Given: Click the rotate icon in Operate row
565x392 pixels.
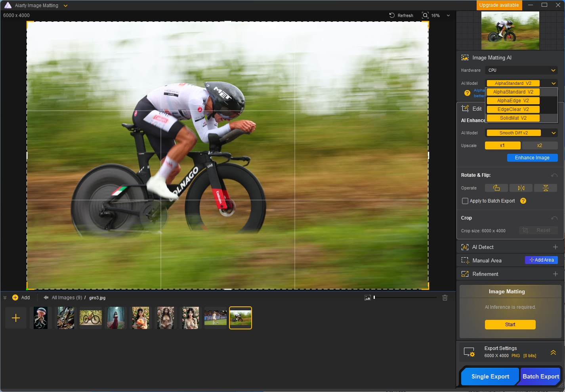Looking at the screenshot, I should click(496, 188).
